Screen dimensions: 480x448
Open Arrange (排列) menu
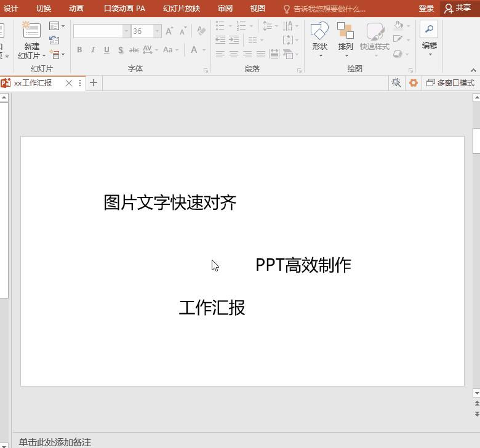pos(346,39)
